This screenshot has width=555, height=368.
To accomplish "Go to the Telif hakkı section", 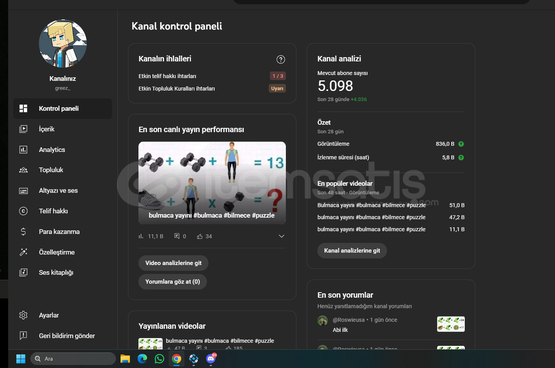I will click(63, 211).
